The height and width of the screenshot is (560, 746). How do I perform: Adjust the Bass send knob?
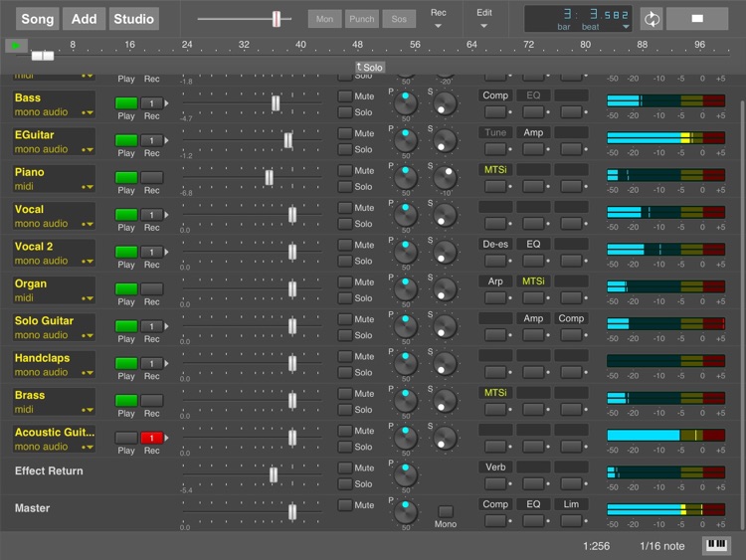point(445,103)
